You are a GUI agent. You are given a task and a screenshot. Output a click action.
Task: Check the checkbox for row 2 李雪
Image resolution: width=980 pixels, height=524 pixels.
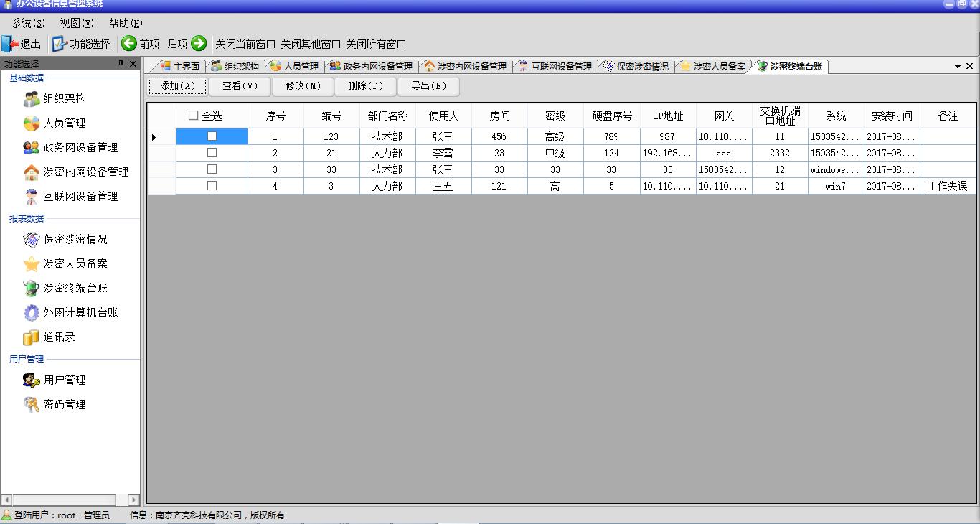click(x=212, y=153)
